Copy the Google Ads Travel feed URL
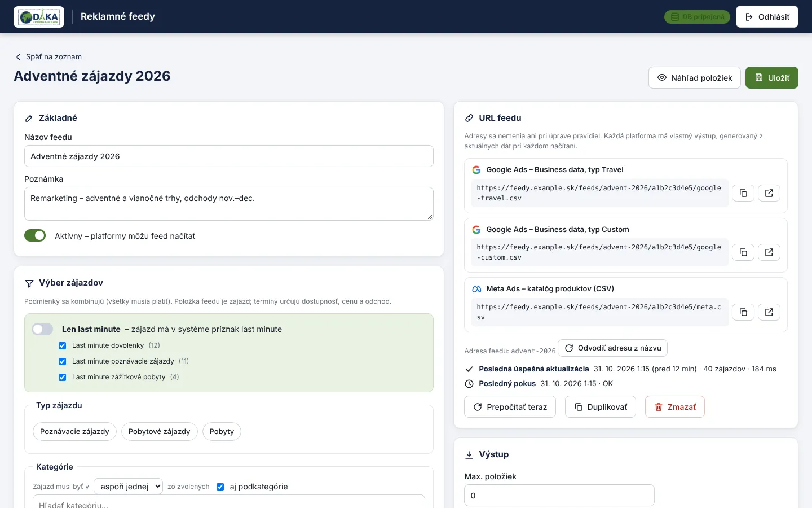Image resolution: width=812 pixels, height=508 pixels. point(743,193)
